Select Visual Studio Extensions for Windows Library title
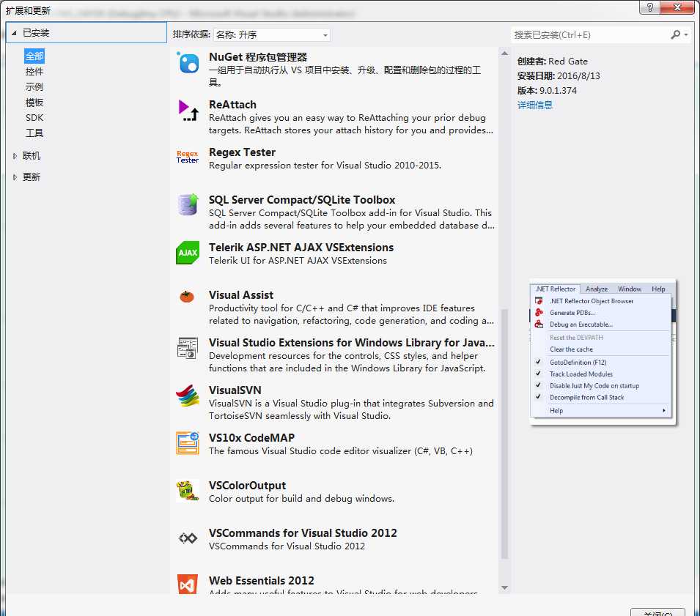The image size is (700, 616). pos(352,343)
